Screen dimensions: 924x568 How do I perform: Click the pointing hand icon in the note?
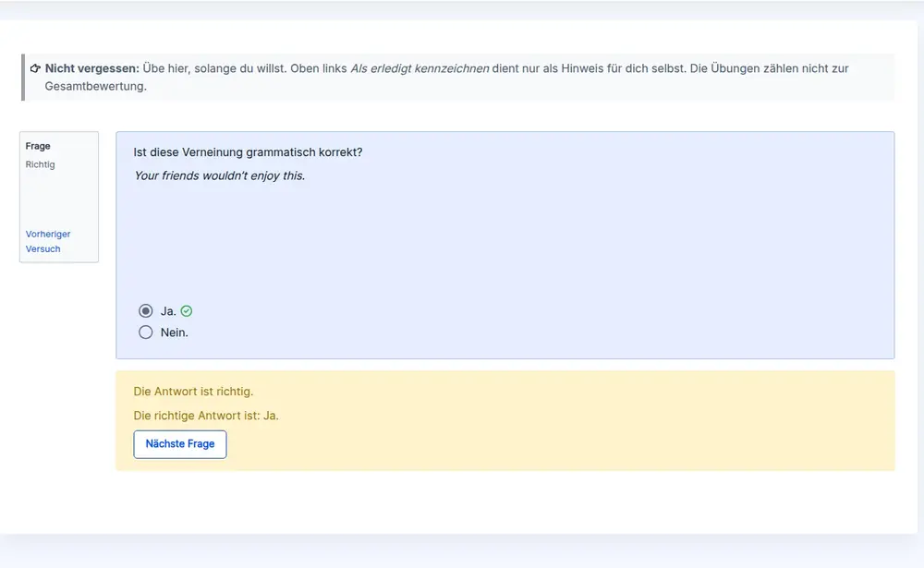tap(35, 68)
